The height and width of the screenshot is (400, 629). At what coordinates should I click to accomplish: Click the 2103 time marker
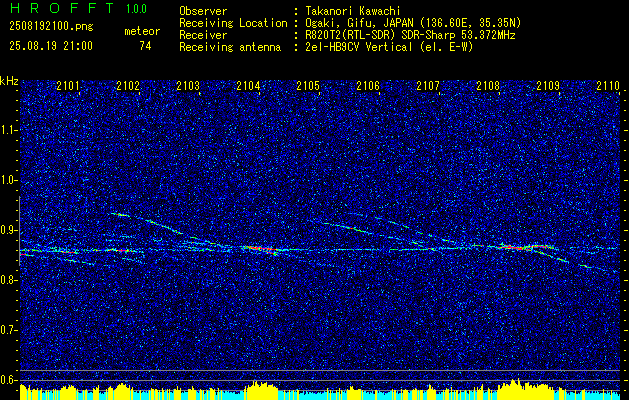pos(188,86)
